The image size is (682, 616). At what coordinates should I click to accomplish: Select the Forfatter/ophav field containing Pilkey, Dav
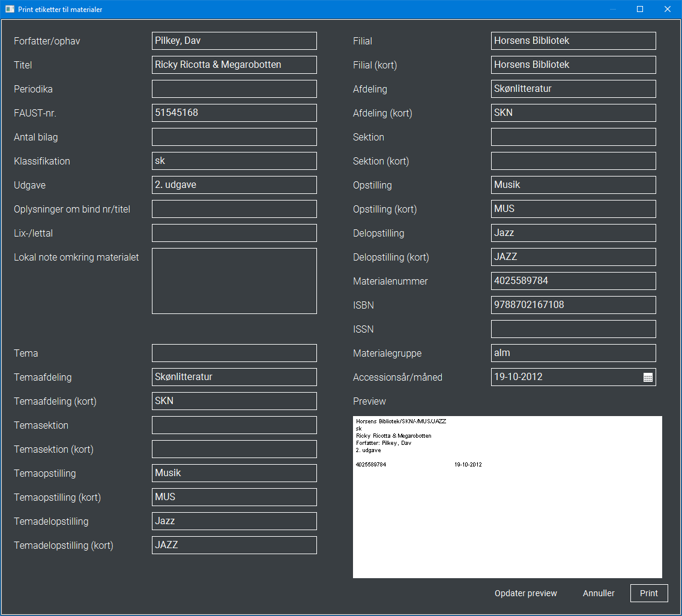coord(234,40)
